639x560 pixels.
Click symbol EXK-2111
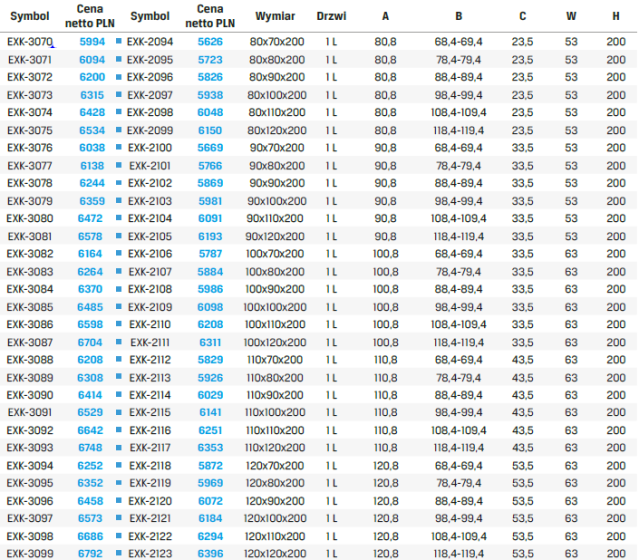pos(150,342)
